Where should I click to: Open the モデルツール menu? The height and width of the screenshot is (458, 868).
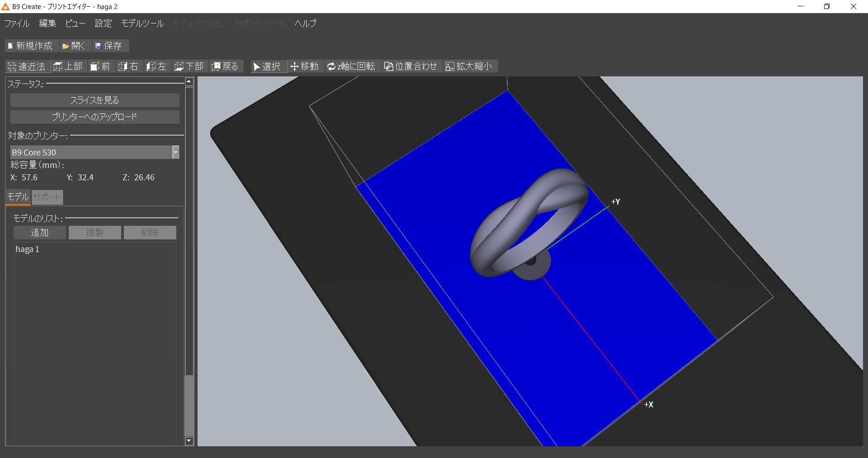[142, 23]
